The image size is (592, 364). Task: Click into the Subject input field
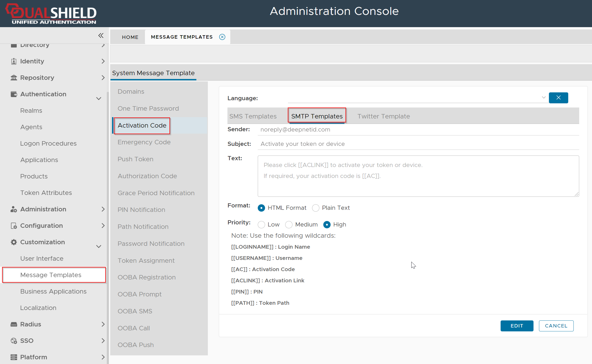418,144
